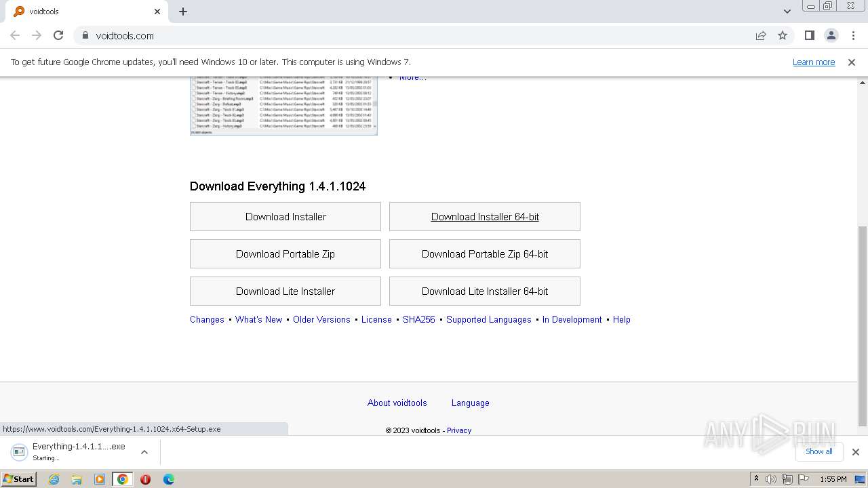Click the browser forward arrow
The height and width of the screenshot is (488, 868).
[37, 35]
